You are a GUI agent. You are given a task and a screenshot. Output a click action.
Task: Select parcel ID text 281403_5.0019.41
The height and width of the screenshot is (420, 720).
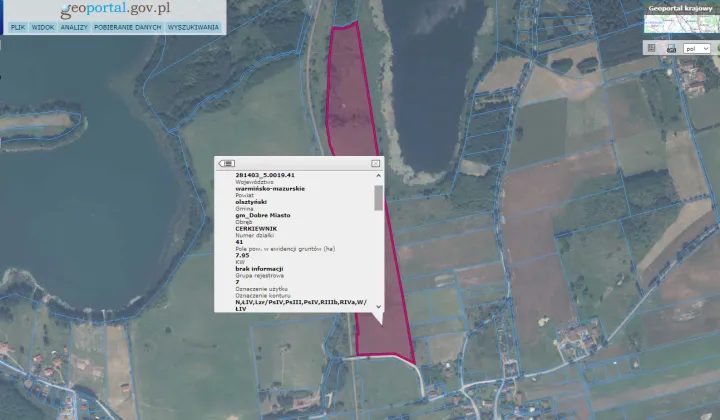pos(265,175)
